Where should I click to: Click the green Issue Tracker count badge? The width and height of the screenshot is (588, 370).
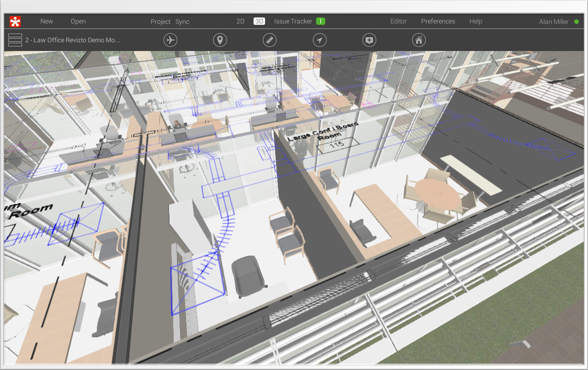pyautogui.click(x=320, y=21)
